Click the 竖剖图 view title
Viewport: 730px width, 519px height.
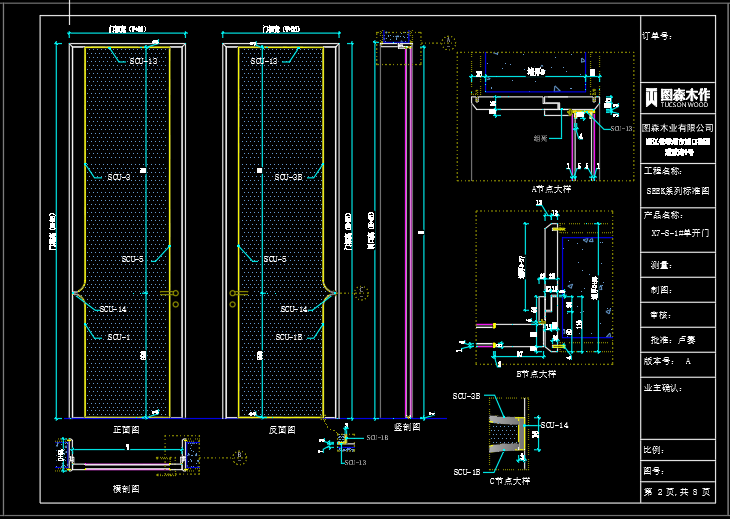[406, 428]
